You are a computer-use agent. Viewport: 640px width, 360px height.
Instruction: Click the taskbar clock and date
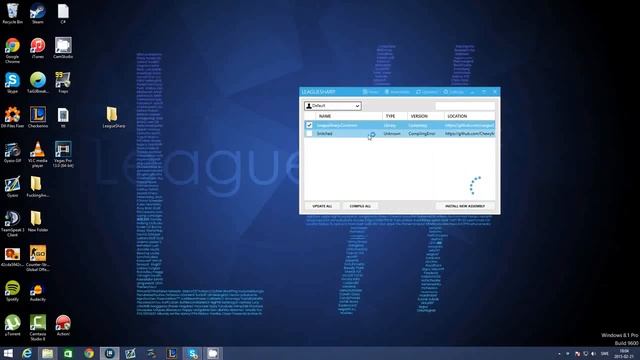pyautogui.click(x=625, y=353)
